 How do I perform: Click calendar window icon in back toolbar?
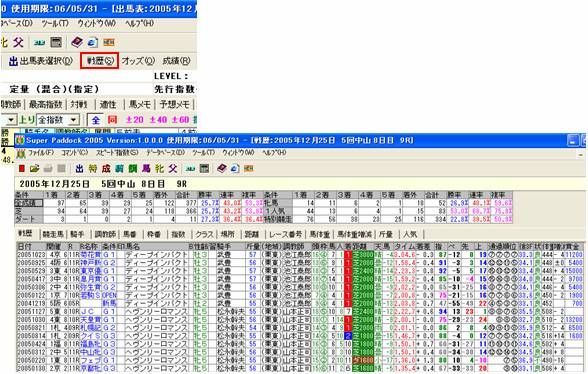click(56, 42)
